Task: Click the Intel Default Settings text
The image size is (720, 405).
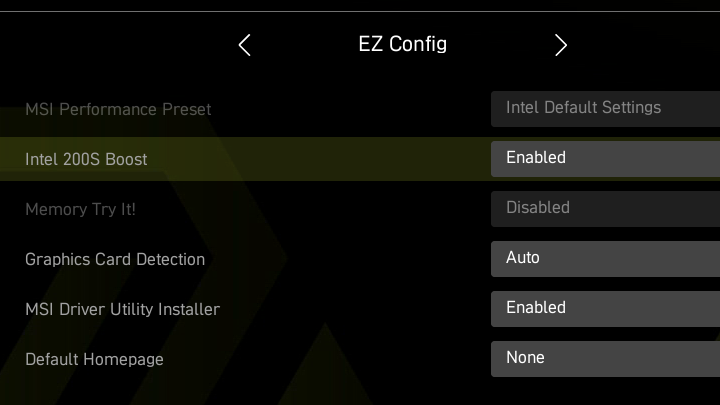Action: [583, 107]
